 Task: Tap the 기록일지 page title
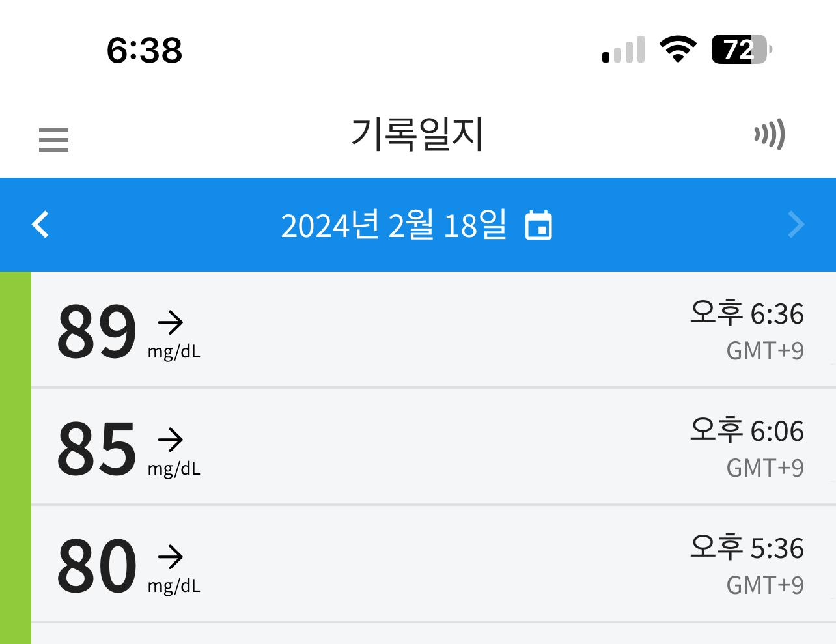point(417,135)
